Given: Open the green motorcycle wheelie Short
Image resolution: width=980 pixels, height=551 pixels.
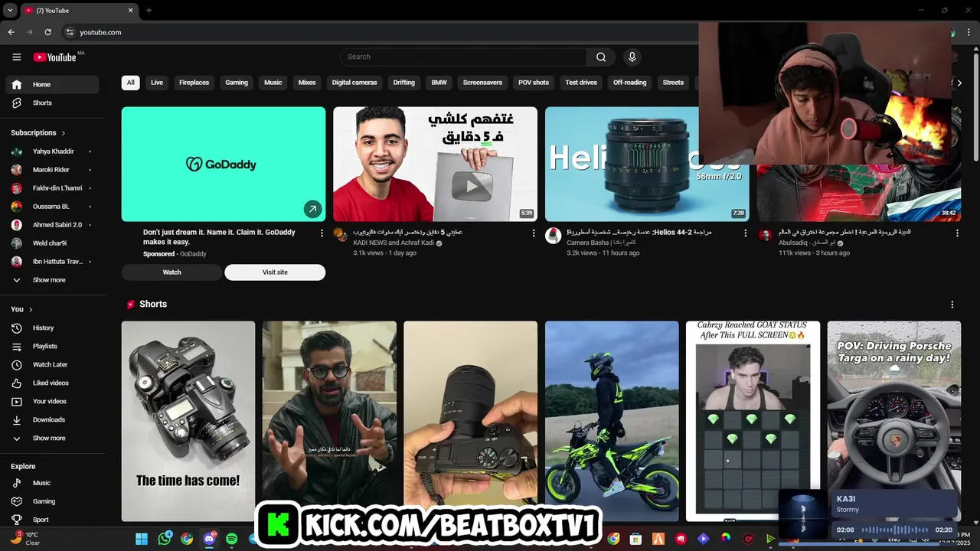Looking at the screenshot, I should [x=612, y=421].
